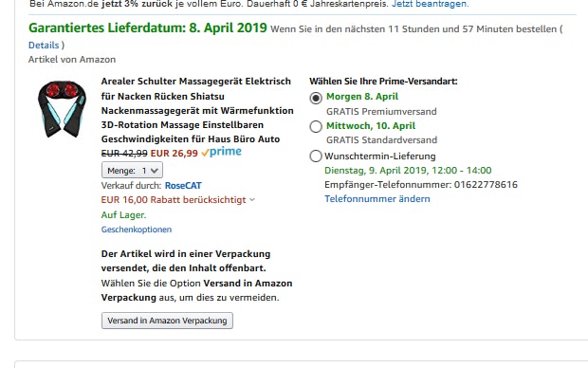Click the EUR 26,99 sale price
The height and width of the screenshot is (368, 588).
(x=174, y=153)
